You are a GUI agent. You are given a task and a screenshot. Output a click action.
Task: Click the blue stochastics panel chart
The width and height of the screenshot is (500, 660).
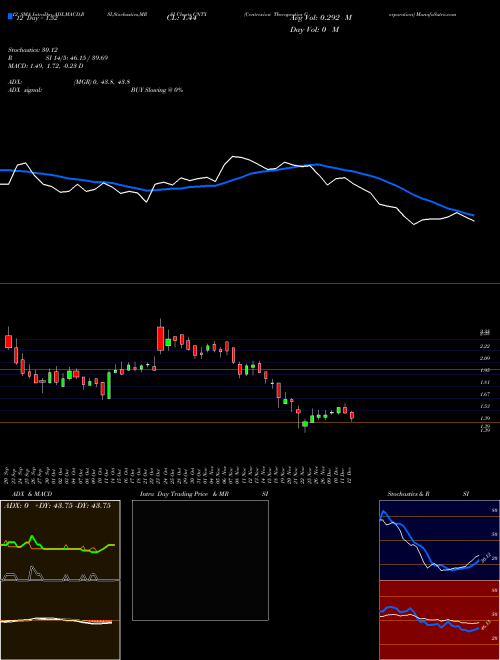[439, 540]
